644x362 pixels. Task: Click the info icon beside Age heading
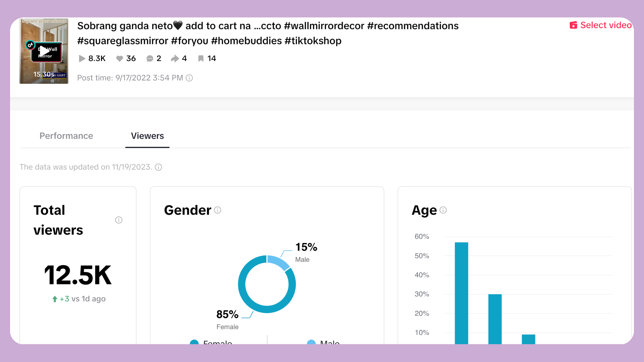[443, 210]
